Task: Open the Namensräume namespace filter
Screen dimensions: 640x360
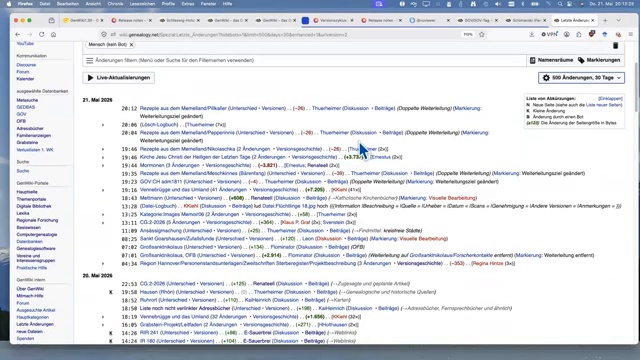Action: click(x=551, y=60)
